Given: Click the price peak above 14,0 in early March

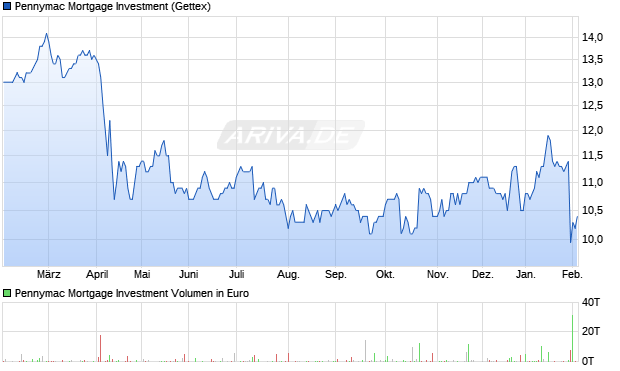Looking at the screenshot, I should coord(47,34).
